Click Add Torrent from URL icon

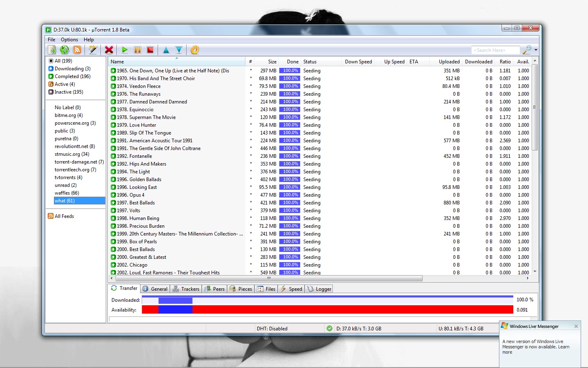(x=65, y=50)
